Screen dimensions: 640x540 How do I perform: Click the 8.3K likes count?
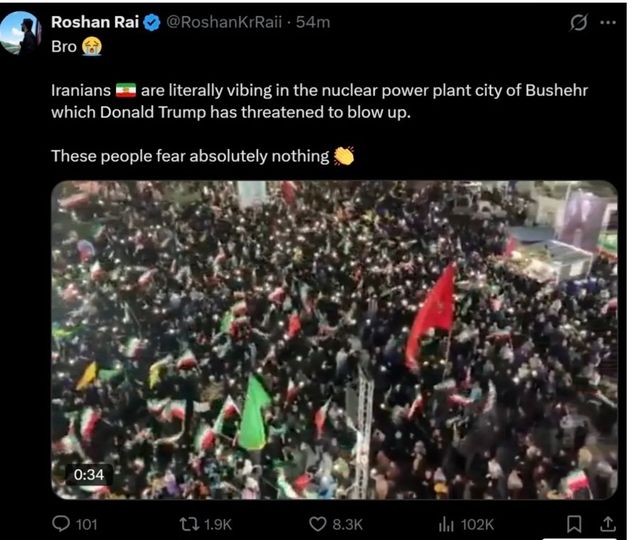[347, 524]
